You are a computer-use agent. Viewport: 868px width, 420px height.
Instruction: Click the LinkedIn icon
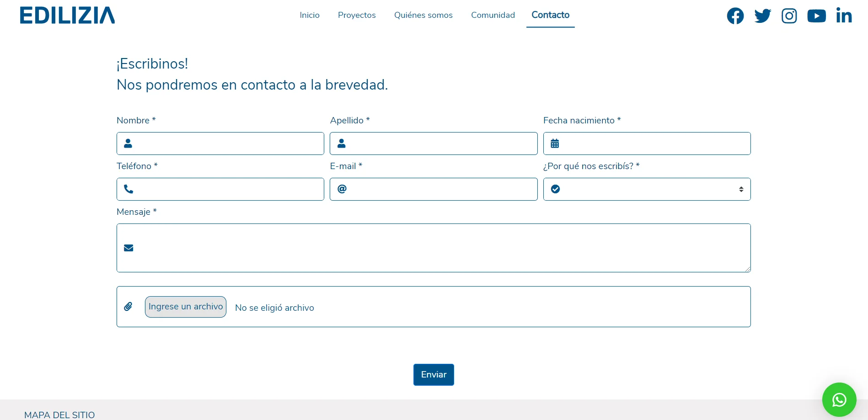point(844,16)
